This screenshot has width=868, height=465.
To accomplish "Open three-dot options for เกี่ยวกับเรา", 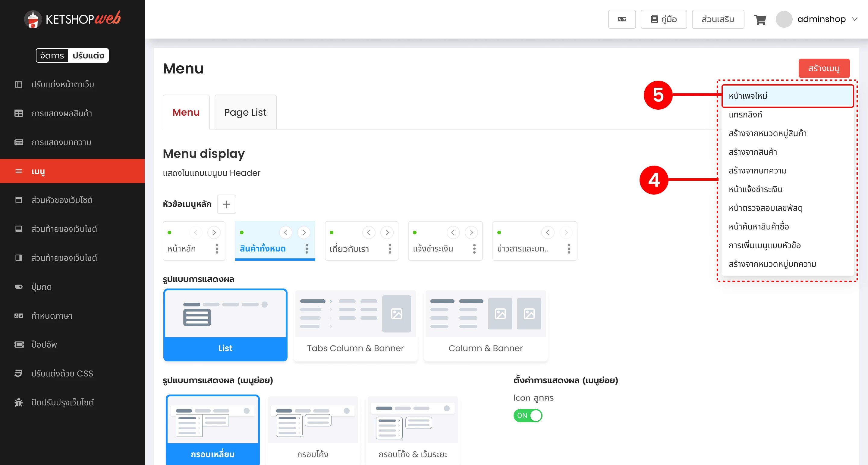I will (390, 248).
